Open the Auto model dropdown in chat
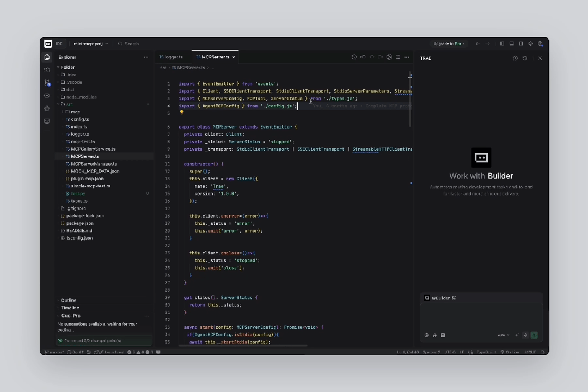Image resolution: width=588 pixels, height=392 pixels. pyautogui.click(x=503, y=335)
